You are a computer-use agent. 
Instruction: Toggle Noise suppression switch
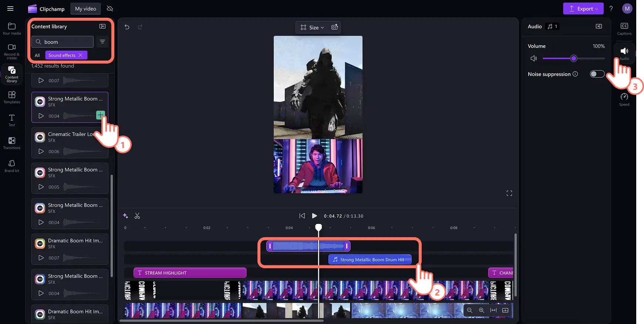click(x=597, y=74)
